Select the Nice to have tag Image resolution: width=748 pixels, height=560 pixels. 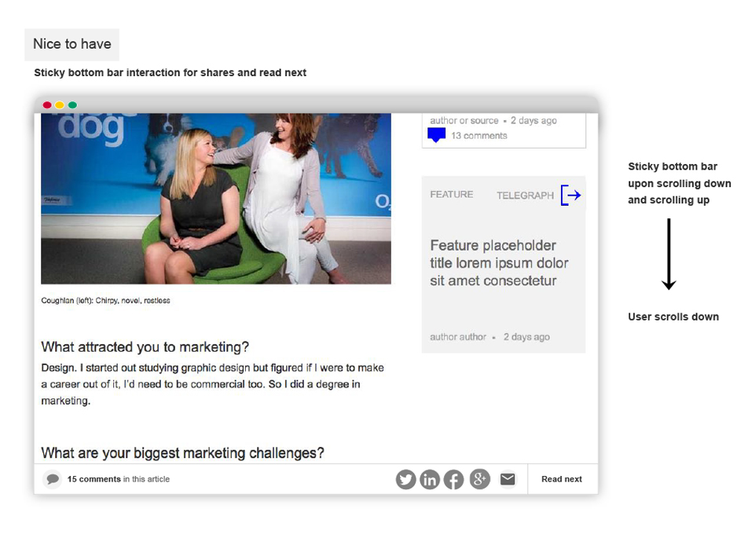(71, 45)
